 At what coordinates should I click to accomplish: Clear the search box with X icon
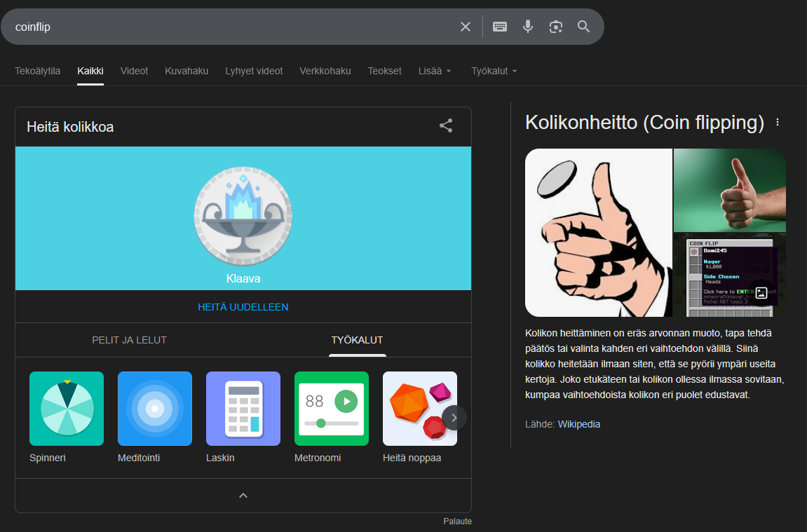click(x=466, y=27)
